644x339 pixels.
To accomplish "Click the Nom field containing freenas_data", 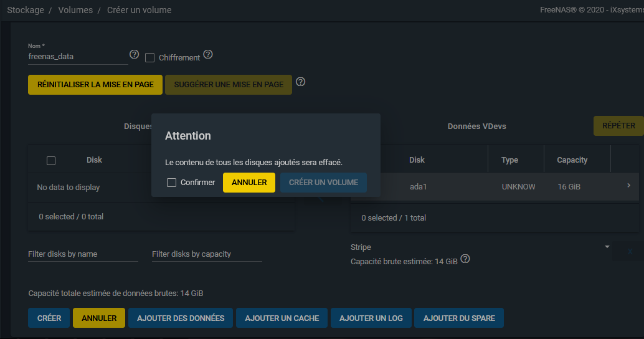I will pyautogui.click(x=77, y=56).
